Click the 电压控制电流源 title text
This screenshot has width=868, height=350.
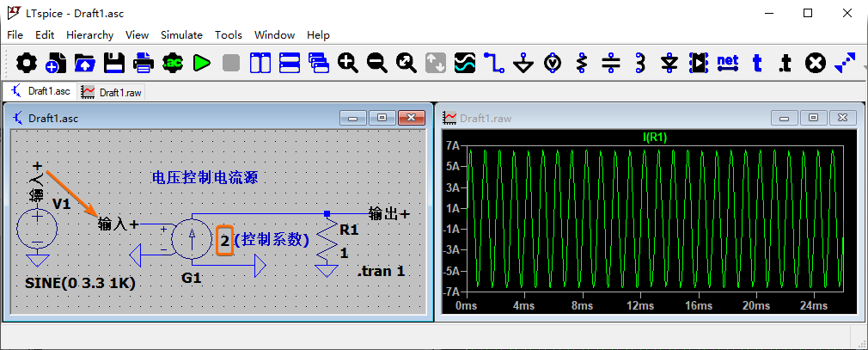coord(205,178)
